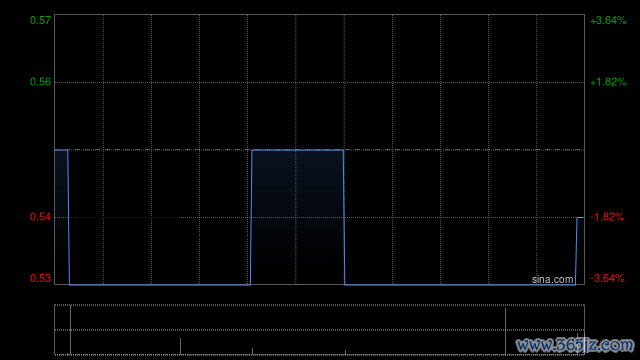Screen dimensions: 640x360
Task: Click the -1.82% percentage label
Action: (607, 217)
